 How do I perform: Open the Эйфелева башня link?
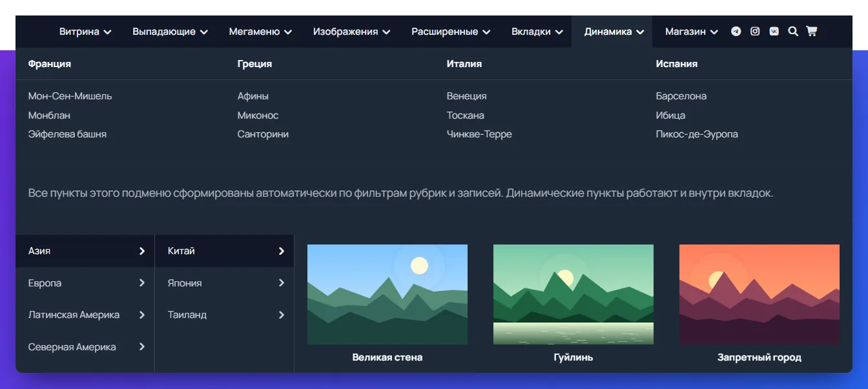(68, 134)
